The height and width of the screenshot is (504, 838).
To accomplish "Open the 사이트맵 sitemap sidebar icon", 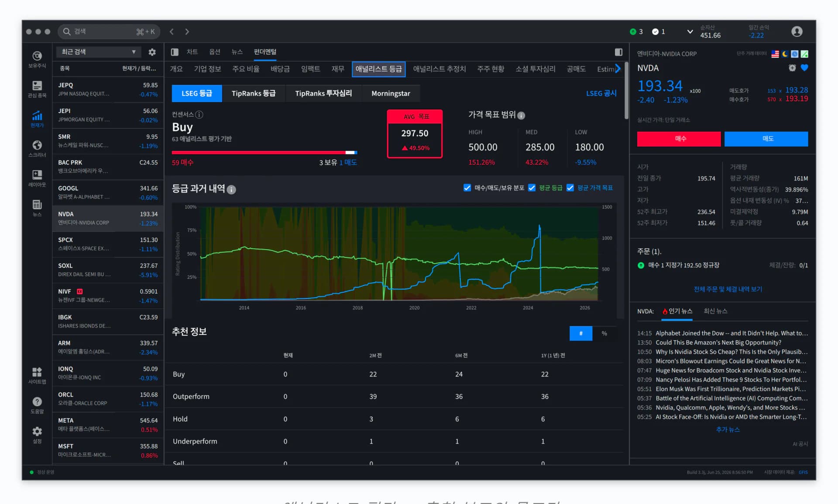I will click(37, 372).
